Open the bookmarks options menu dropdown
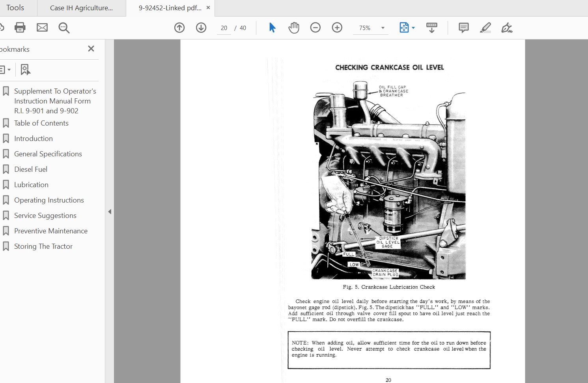588x383 pixels. [x=5, y=70]
